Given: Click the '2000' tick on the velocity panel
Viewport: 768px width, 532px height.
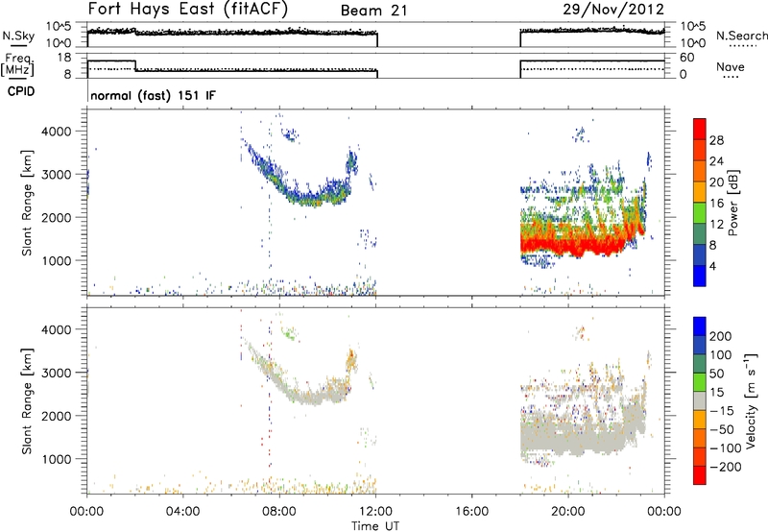Looking at the screenshot, I should (x=57, y=416).
